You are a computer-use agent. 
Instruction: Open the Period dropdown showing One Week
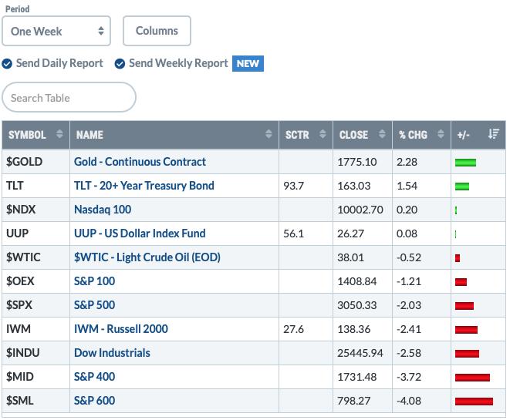[56, 31]
